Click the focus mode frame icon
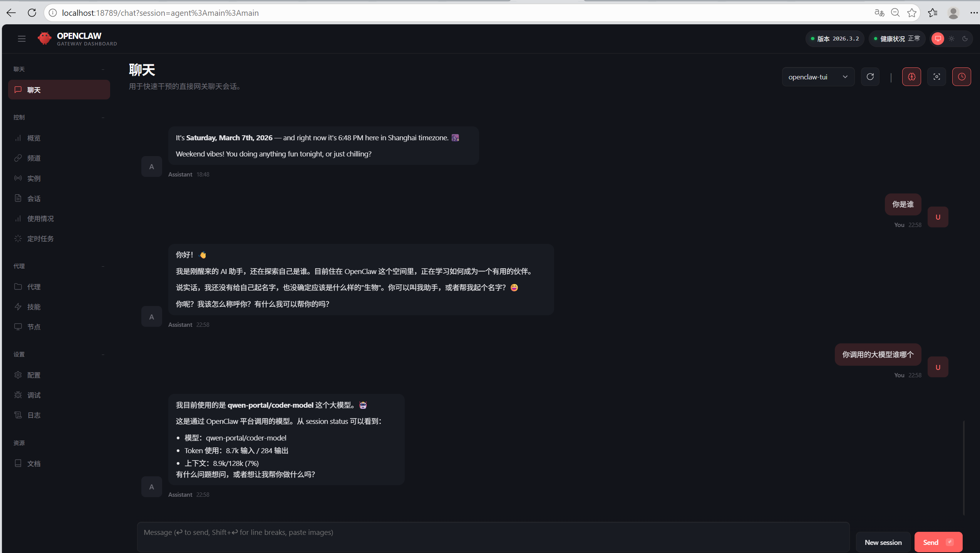 pos(936,77)
